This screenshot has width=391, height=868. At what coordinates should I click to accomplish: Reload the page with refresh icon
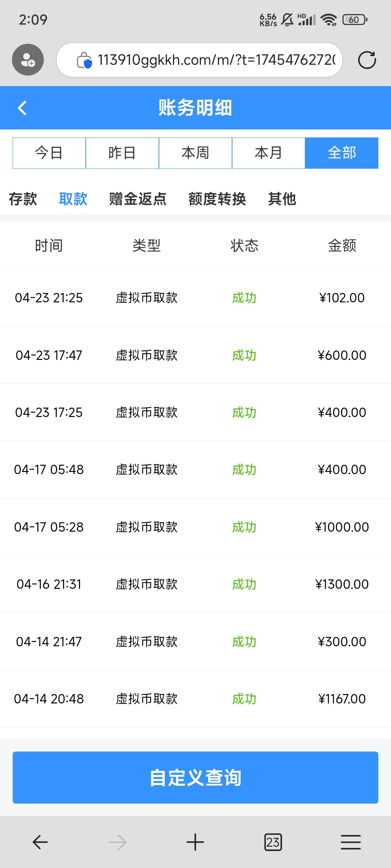point(367,60)
